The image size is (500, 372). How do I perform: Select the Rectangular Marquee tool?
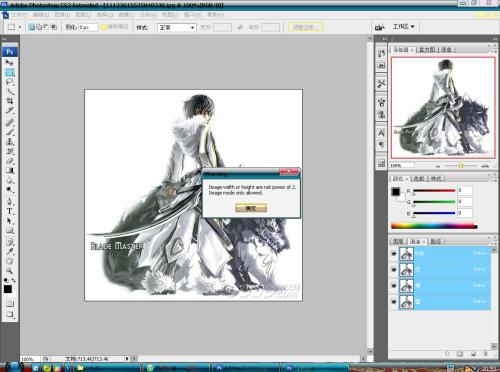(x=9, y=72)
